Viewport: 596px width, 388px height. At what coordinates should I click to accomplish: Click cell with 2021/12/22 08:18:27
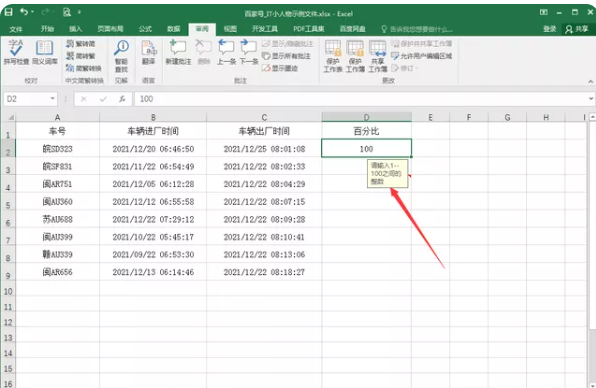coord(264,272)
